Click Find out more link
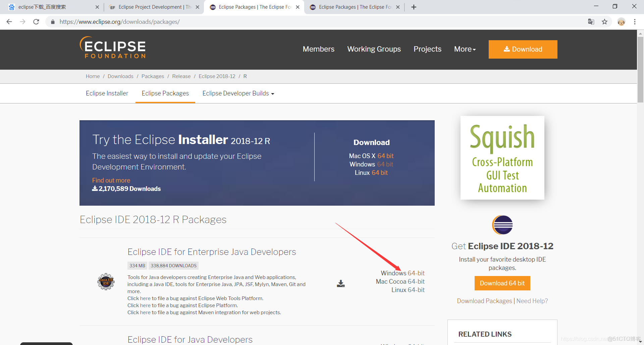The height and width of the screenshot is (345, 644). 111,181
